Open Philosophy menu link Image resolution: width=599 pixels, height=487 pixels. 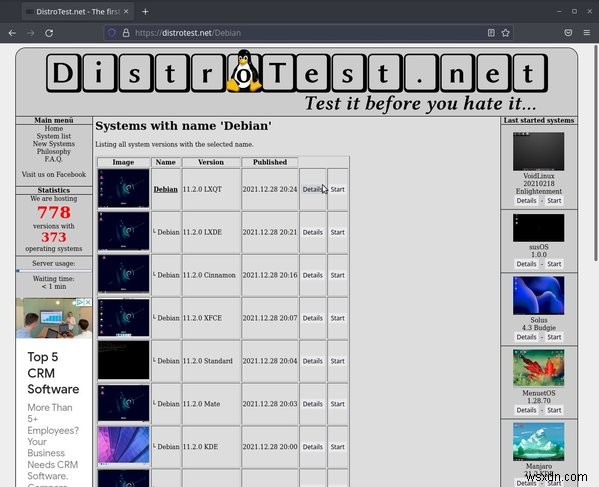tap(53, 151)
